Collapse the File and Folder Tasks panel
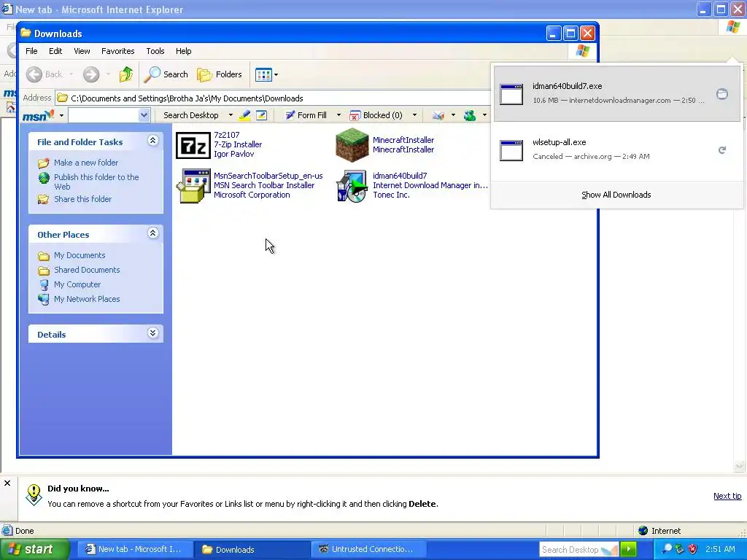This screenshot has width=747, height=560. (x=152, y=141)
